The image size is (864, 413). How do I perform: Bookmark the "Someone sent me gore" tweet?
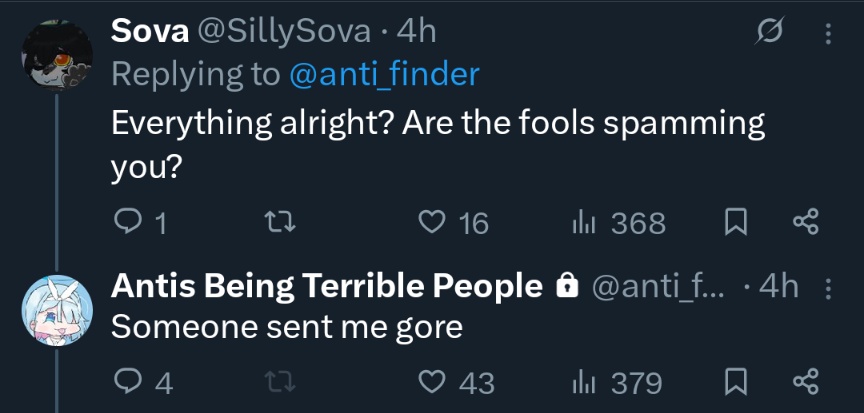point(736,382)
